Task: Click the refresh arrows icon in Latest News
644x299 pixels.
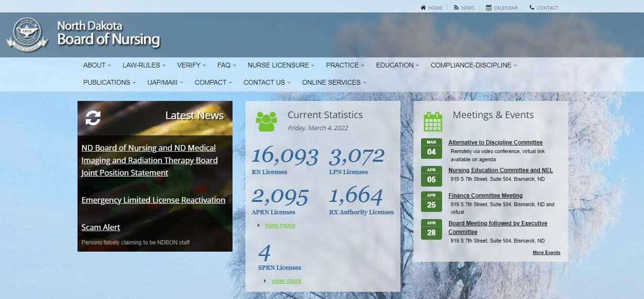Action: click(93, 118)
